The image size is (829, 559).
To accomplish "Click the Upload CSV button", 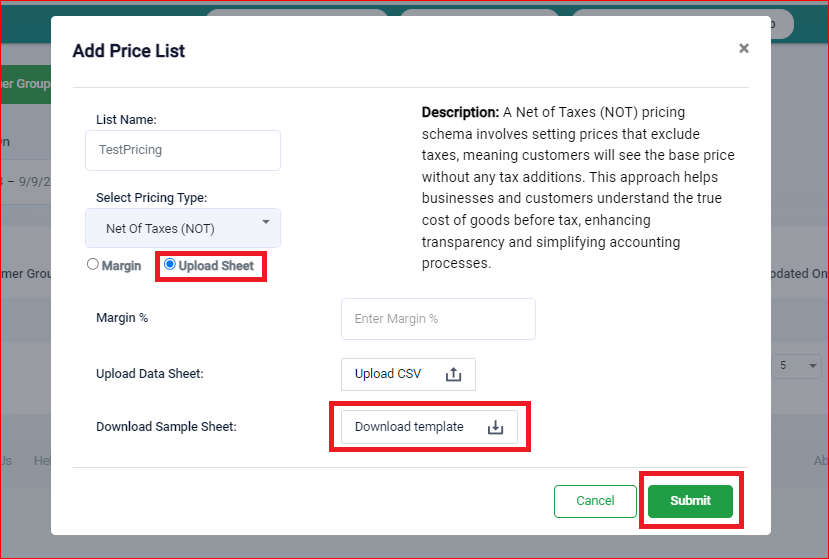I will 408,374.
